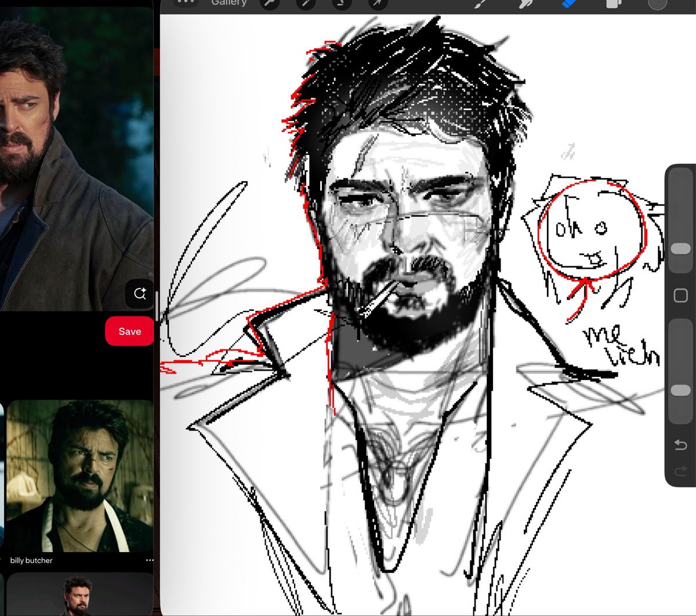
Task: Open the bottom pin thumbnail of suited man
Action: (79, 595)
